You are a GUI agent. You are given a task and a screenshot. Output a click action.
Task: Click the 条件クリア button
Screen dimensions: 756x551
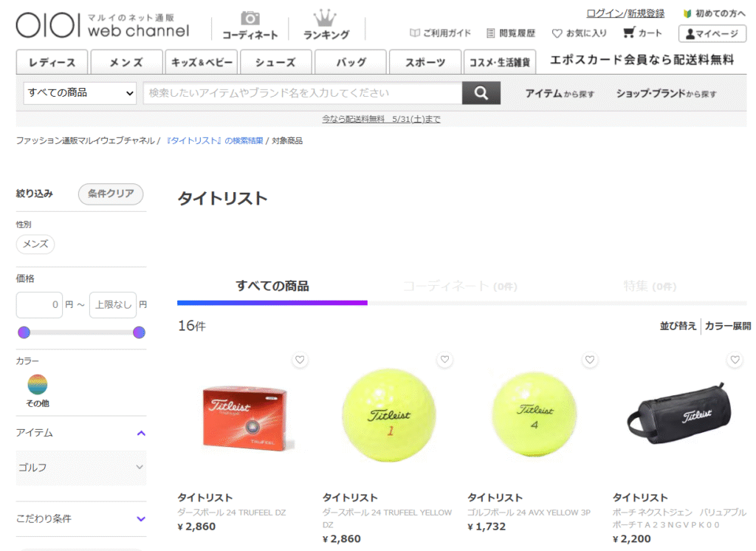tap(111, 194)
